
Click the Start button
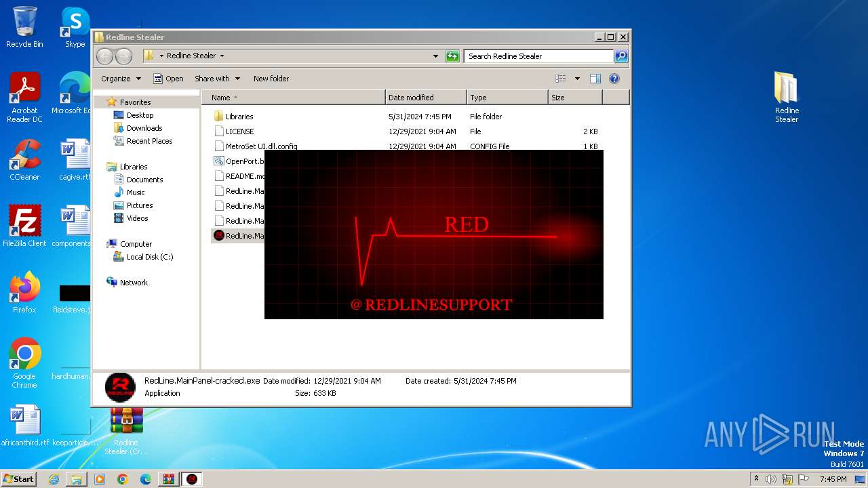tap(18, 479)
